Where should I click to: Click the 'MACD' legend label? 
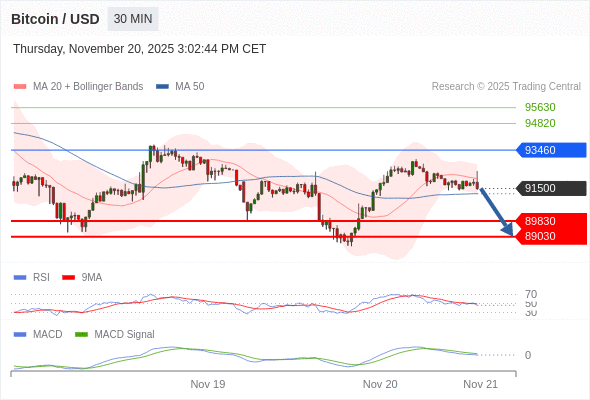coord(48,335)
